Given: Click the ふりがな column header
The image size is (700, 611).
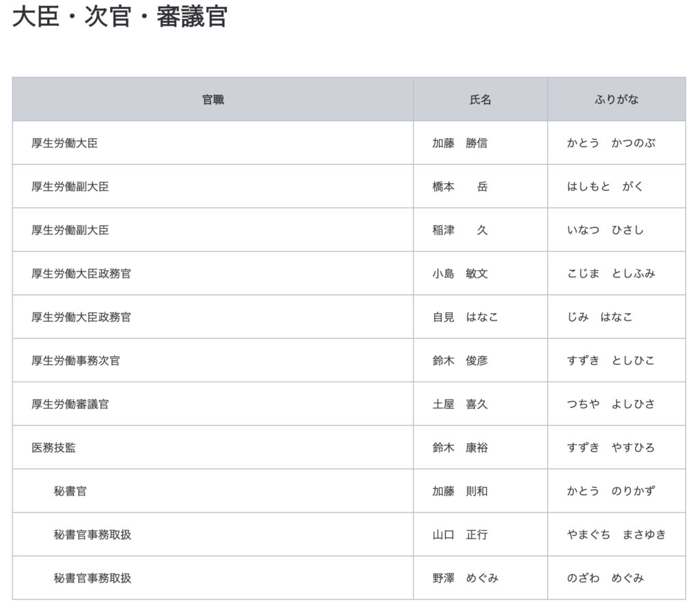Looking at the screenshot, I should pyautogui.click(x=617, y=100).
